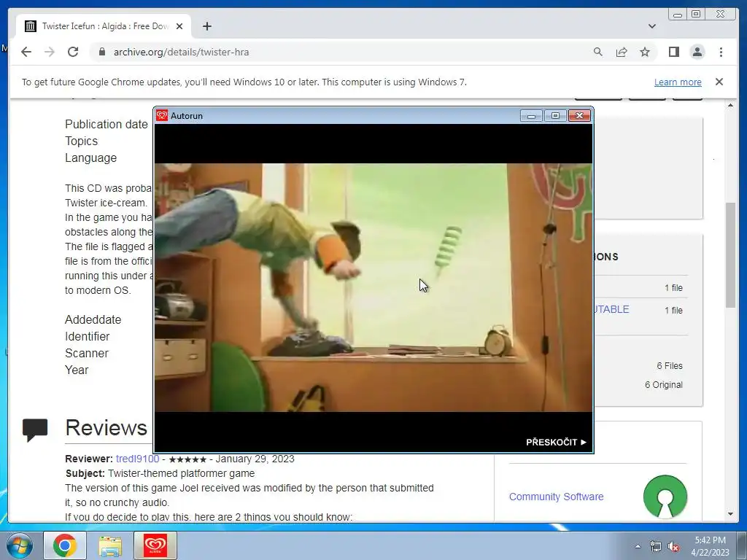
Task: Open the Community Software collection link
Action: coord(556,497)
